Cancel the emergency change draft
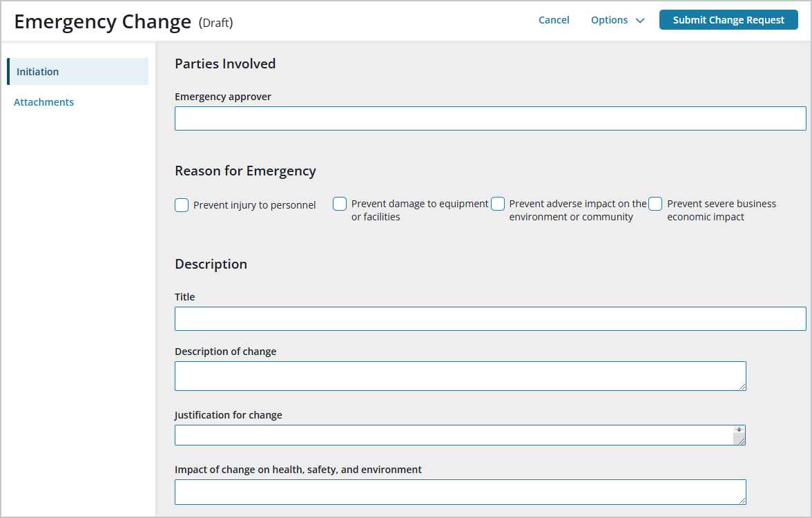The width and height of the screenshot is (812, 518). point(554,19)
